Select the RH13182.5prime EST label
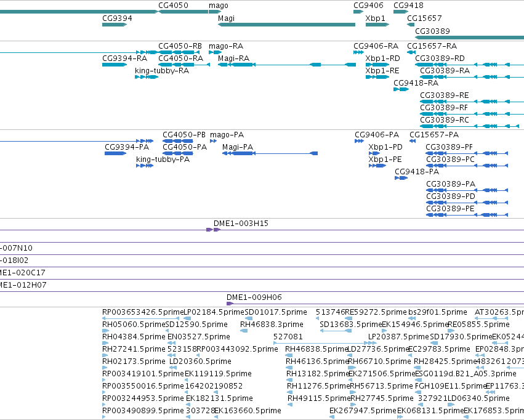The height and width of the screenshot is (420, 524). (318, 374)
